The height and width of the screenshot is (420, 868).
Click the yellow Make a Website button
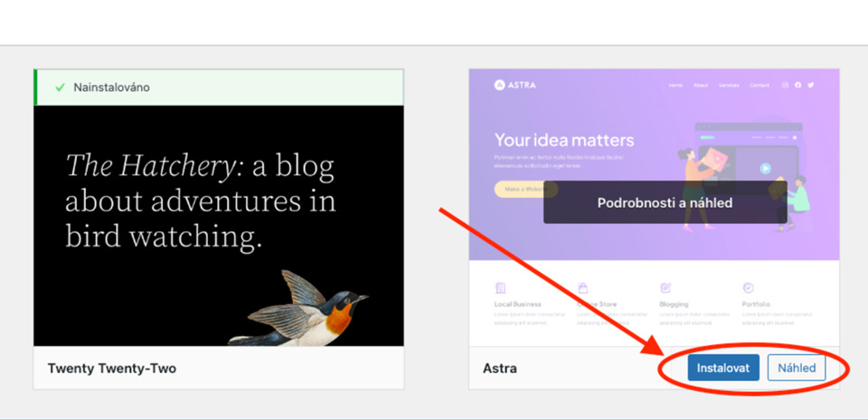click(x=525, y=189)
